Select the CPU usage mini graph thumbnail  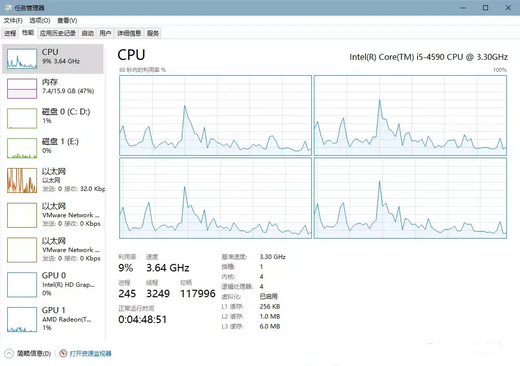pos(22,59)
